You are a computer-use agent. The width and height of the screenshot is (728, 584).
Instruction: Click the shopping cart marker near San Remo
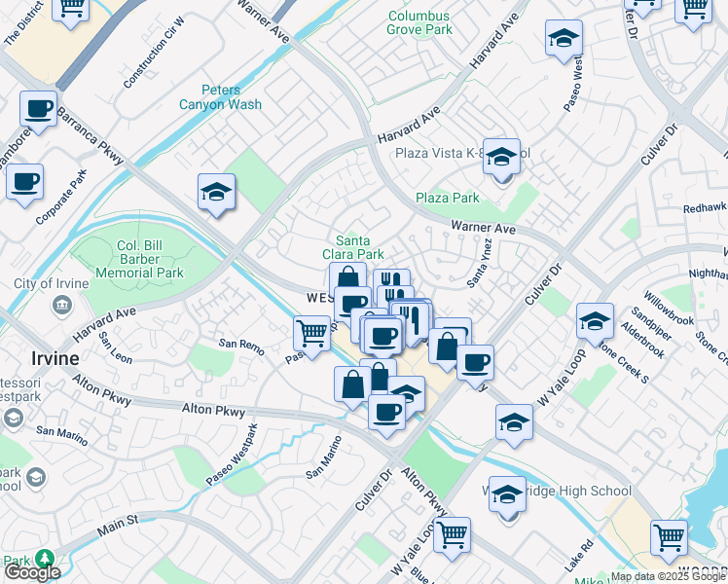click(312, 335)
